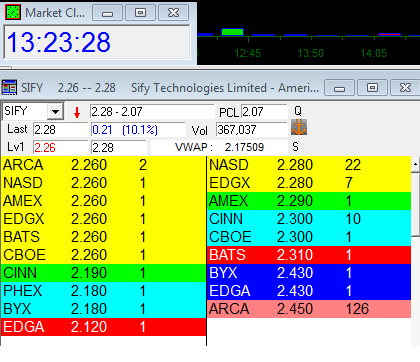The height and width of the screenshot is (362, 420).
Task: Click the green volume bar in chart
Action: tap(232, 32)
